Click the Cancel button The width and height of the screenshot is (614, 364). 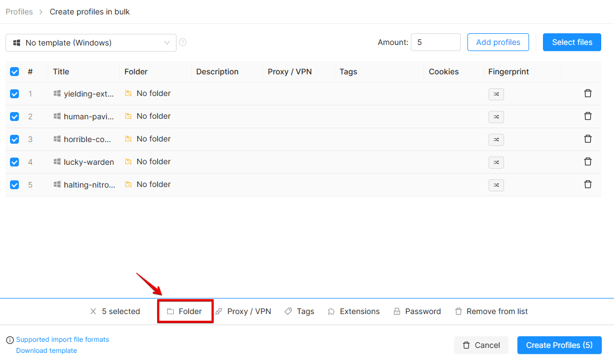tap(481, 345)
